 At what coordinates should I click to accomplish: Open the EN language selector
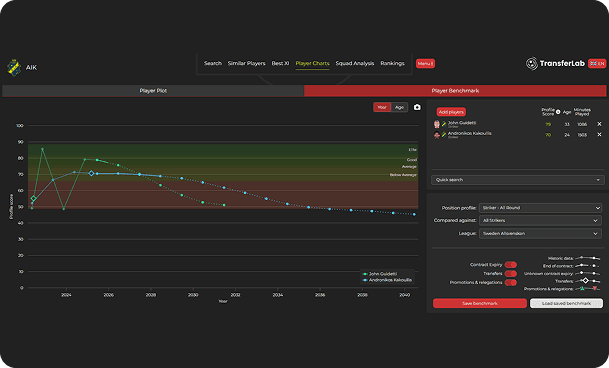(x=597, y=63)
